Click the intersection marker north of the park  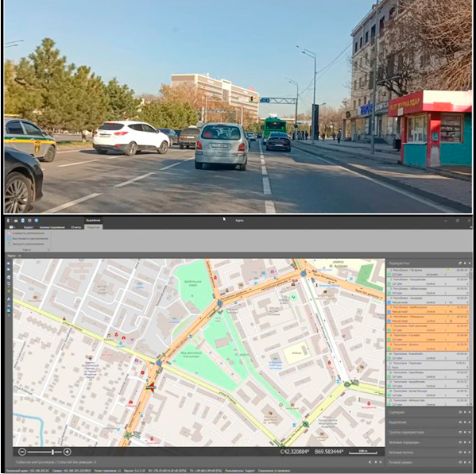click(x=220, y=303)
